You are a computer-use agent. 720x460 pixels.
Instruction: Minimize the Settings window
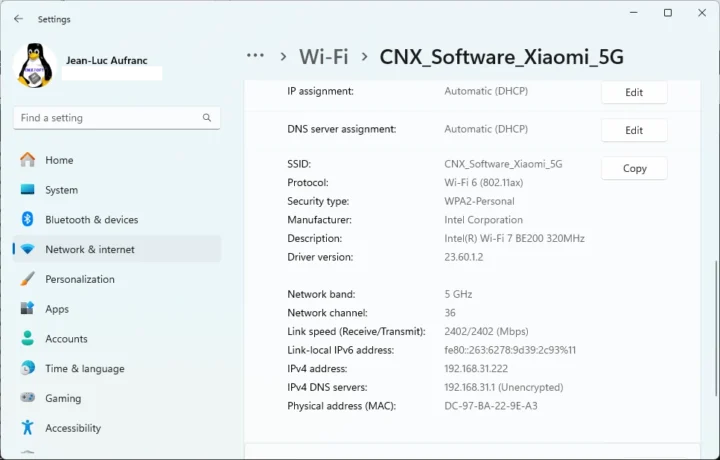point(634,13)
